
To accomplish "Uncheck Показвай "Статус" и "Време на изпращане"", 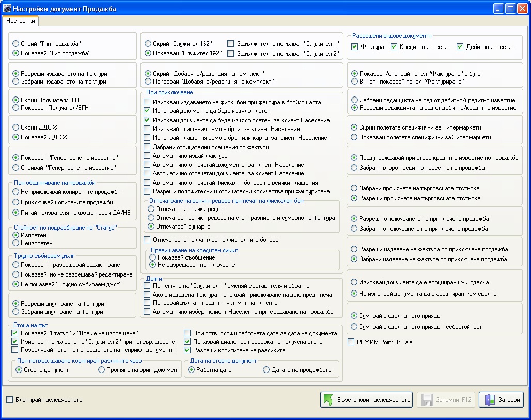I will 14,333.
